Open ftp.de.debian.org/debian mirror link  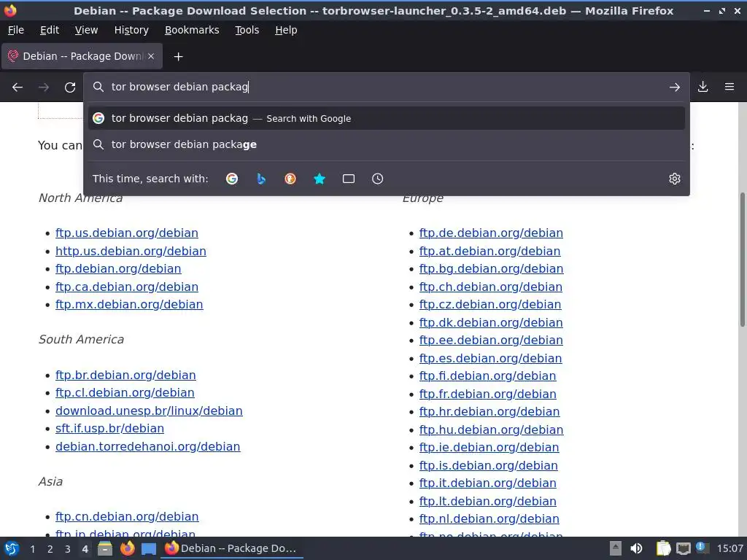tap(491, 233)
